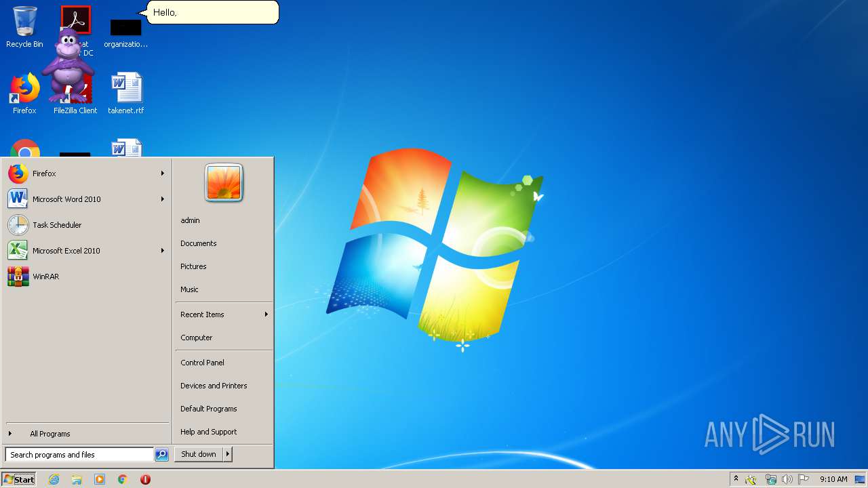This screenshot has height=488, width=868.
Task: Open Task Scheduler from the Start menu
Action: click(x=86, y=225)
